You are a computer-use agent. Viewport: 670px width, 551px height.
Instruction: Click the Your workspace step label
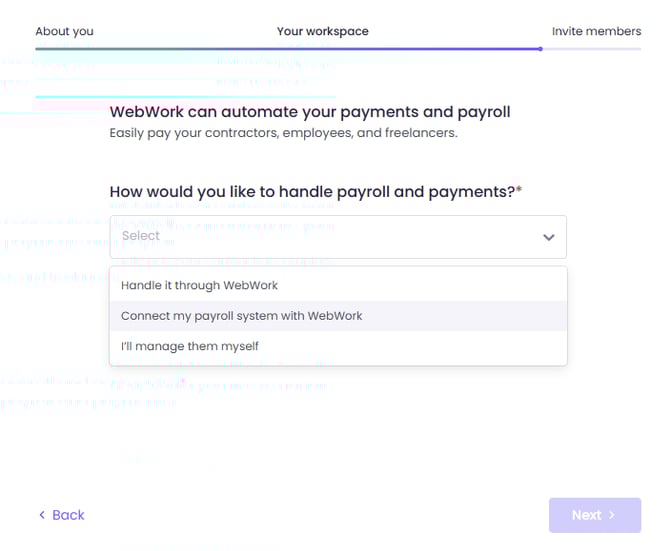(322, 31)
